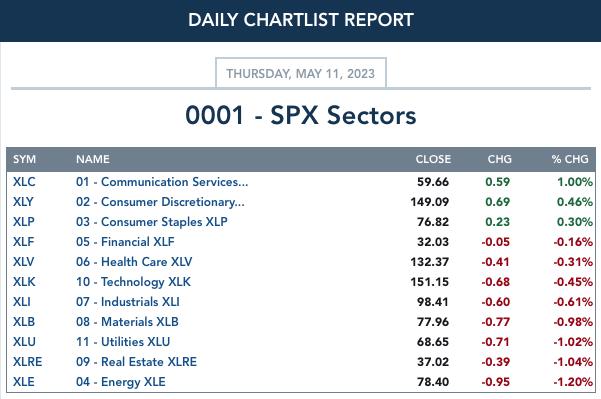Open the XLY symbol link

click(23, 202)
